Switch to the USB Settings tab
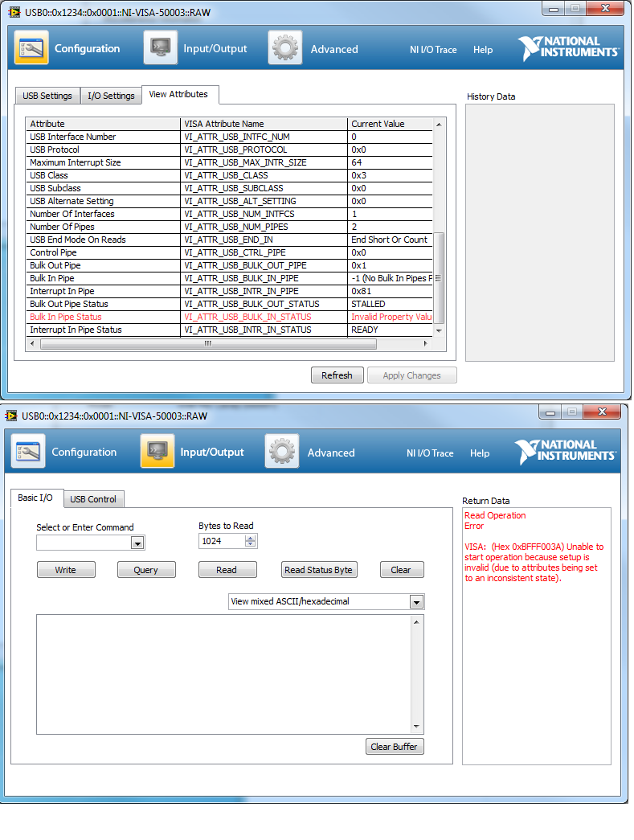 tap(47, 96)
